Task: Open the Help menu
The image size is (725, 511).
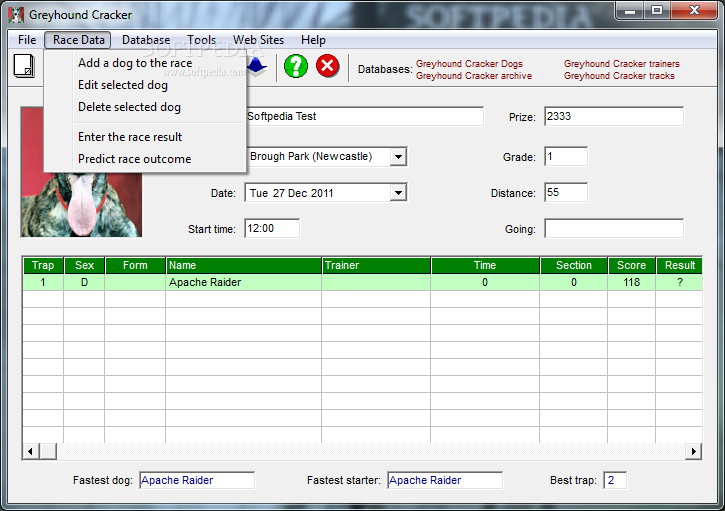Action: click(313, 40)
